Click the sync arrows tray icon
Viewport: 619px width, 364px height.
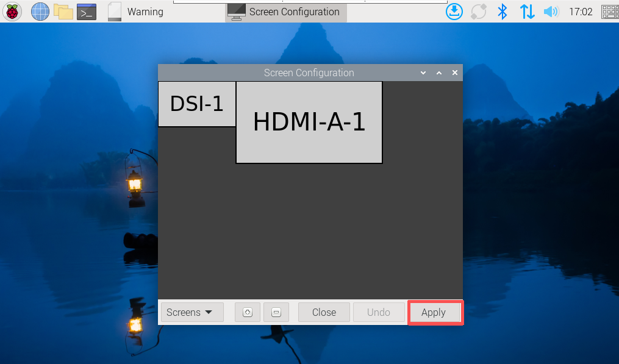point(479,11)
